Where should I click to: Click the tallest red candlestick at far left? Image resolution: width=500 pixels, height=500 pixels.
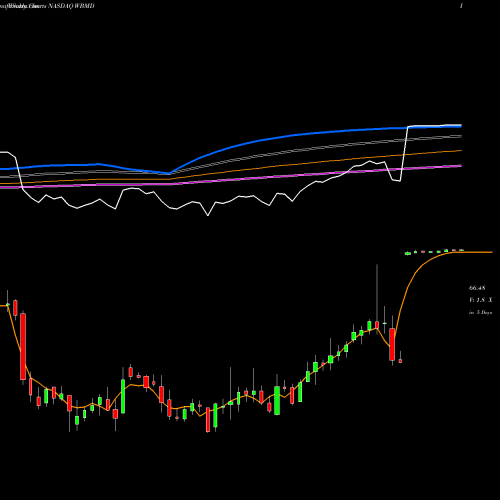pyautogui.click(x=23, y=346)
